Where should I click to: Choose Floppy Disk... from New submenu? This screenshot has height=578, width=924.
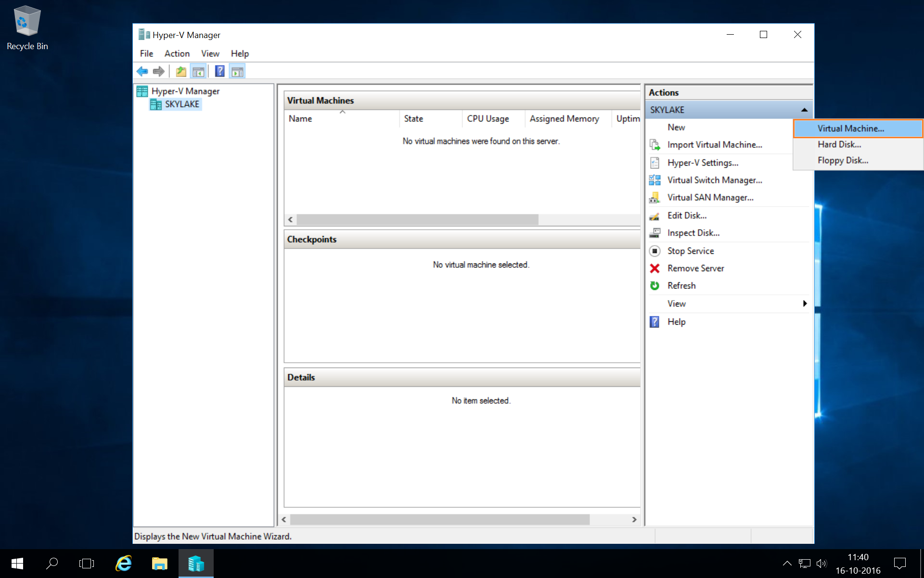(858, 160)
